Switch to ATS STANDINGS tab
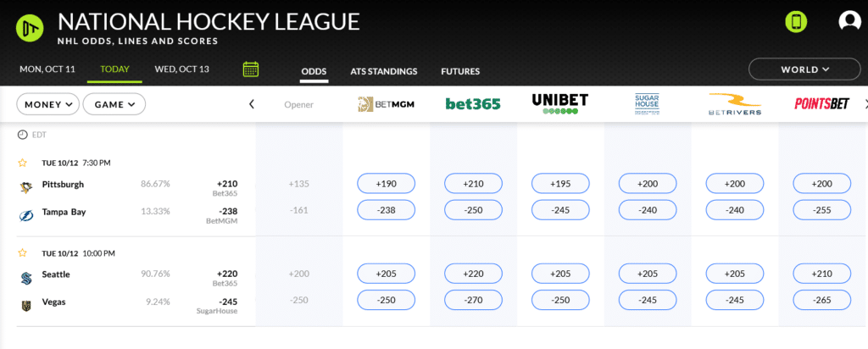The image size is (868, 349). [x=384, y=71]
